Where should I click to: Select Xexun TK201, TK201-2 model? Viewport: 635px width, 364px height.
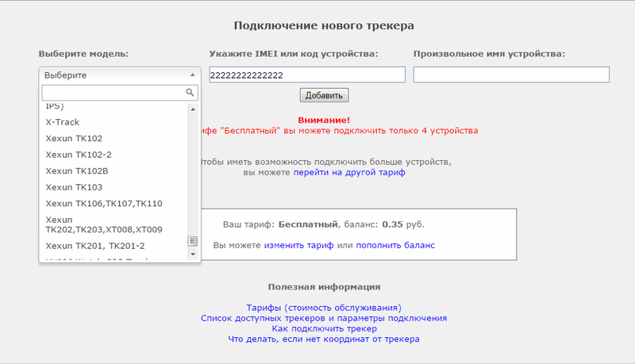tap(94, 246)
